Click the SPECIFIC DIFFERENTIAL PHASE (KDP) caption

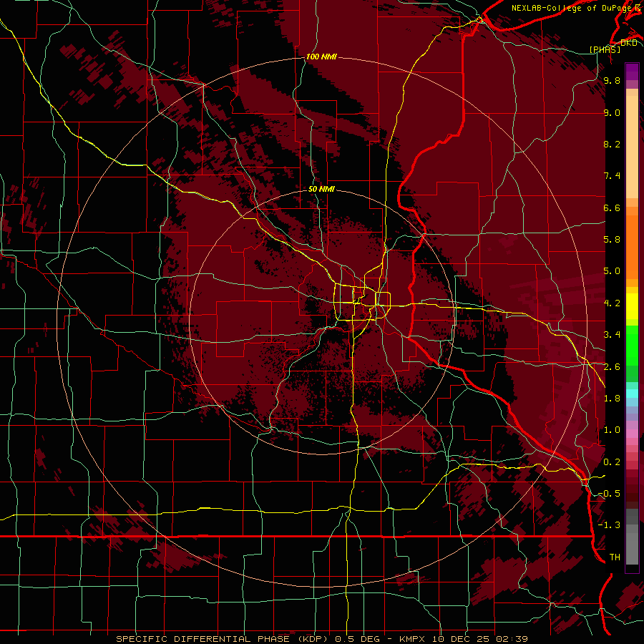click(x=223, y=639)
